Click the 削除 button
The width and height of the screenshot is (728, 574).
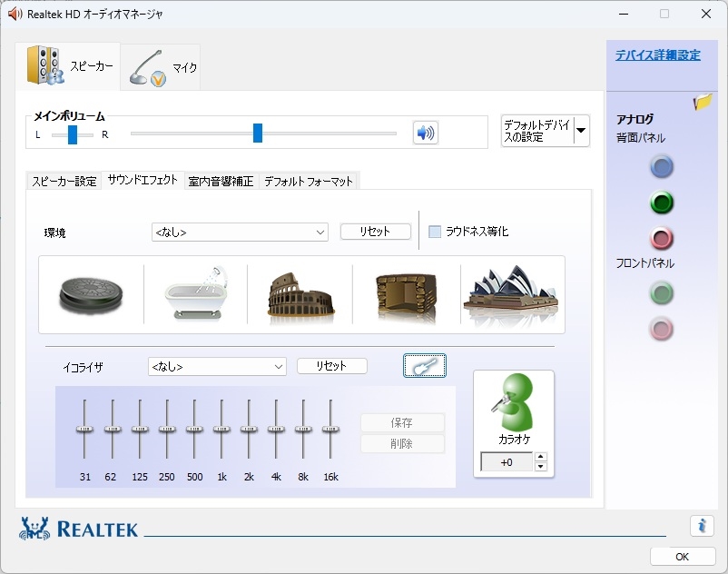point(402,443)
